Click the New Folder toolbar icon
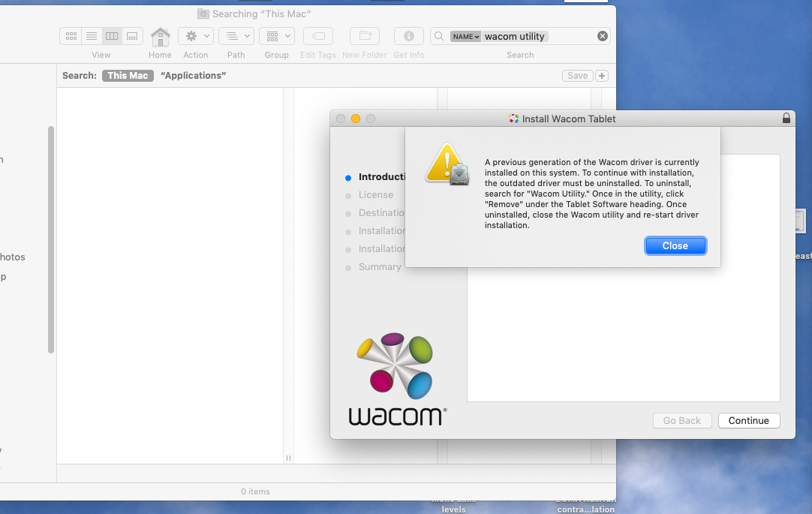 pyautogui.click(x=365, y=36)
